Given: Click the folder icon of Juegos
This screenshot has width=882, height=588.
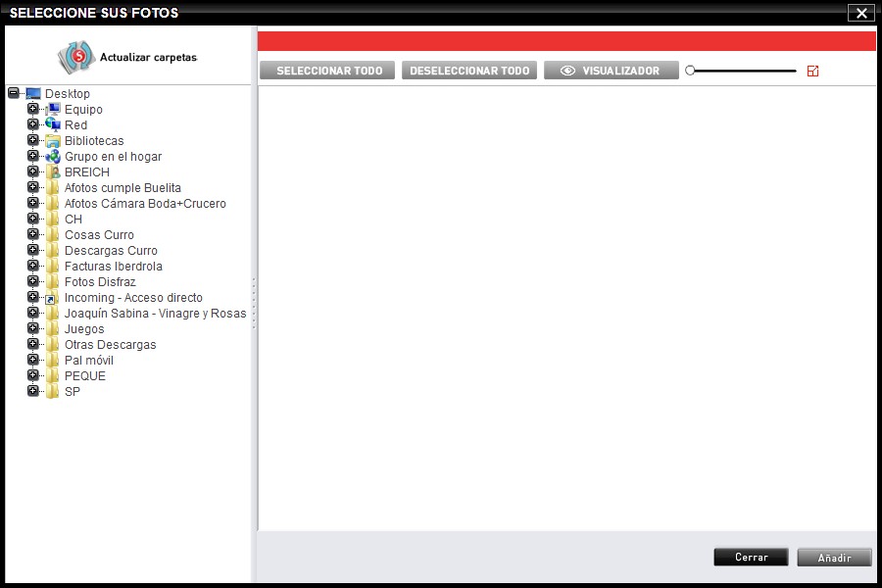Looking at the screenshot, I should pyautogui.click(x=52, y=329).
